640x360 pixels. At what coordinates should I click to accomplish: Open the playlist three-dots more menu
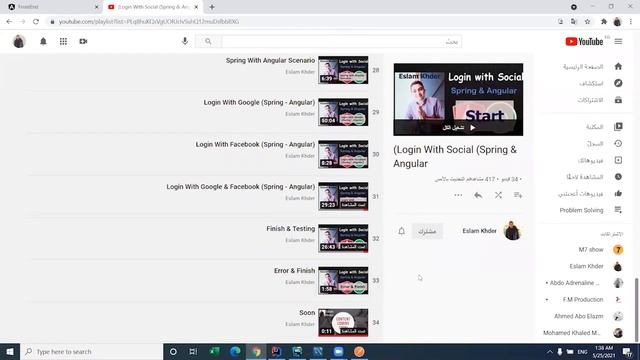click(458, 195)
